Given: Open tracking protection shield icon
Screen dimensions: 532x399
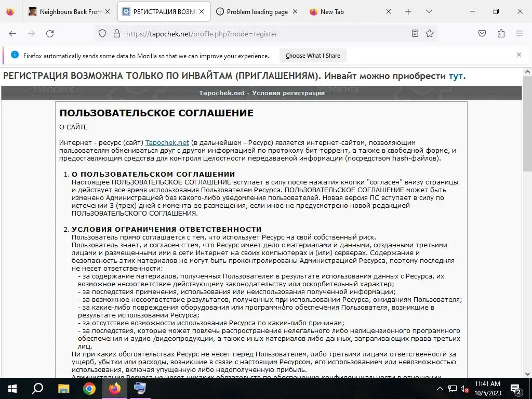Looking at the screenshot, I should [102, 34].
